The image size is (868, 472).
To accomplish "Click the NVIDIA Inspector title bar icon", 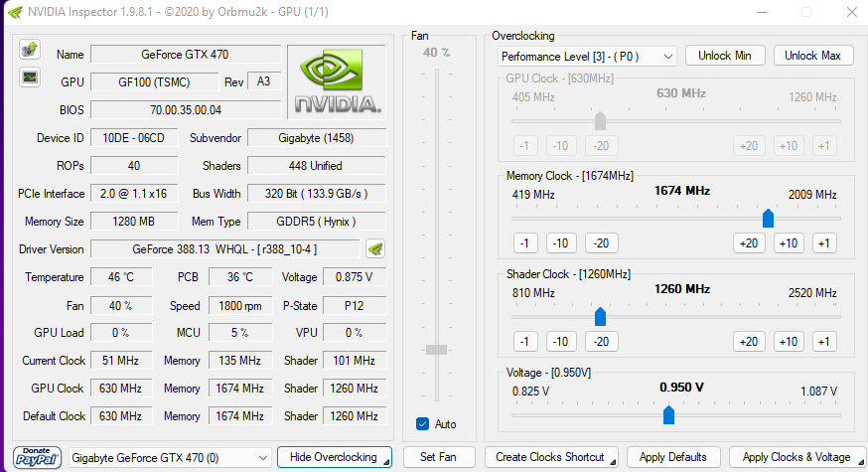I will [x=14, y=12].
